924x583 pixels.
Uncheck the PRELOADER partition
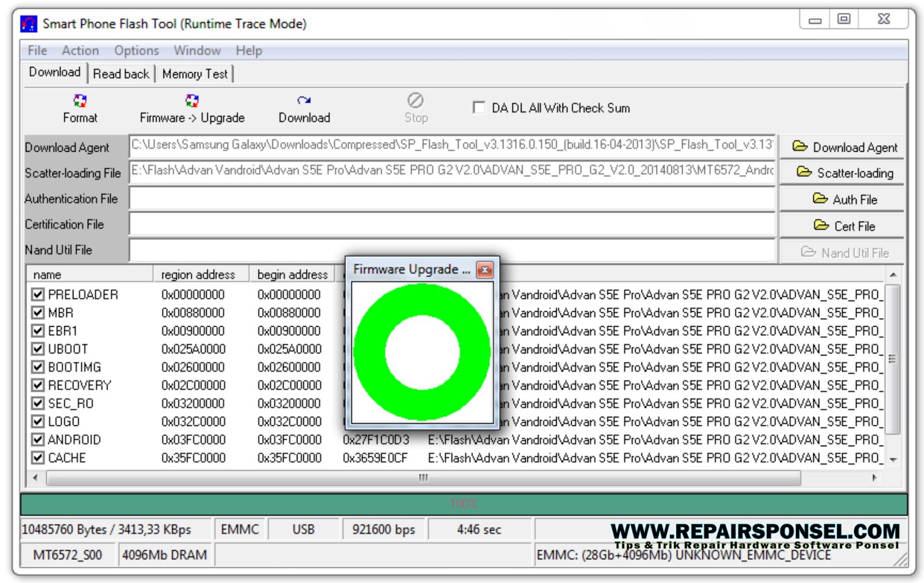37,294
